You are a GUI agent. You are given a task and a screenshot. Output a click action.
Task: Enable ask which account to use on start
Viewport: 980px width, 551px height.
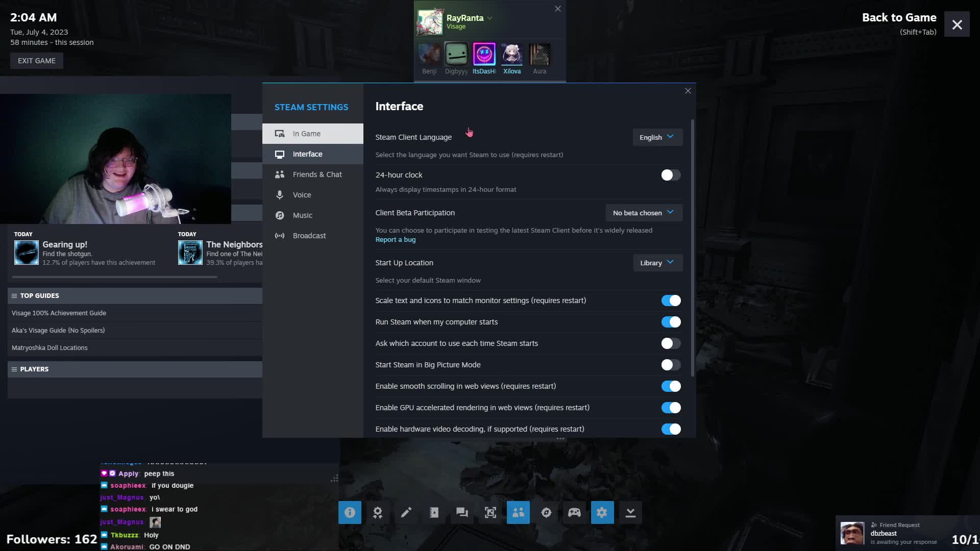671,343
